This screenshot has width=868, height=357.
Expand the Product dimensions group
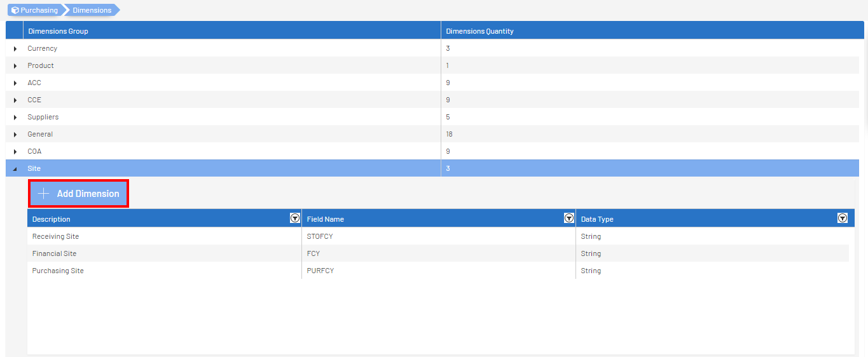coord(15,66)
